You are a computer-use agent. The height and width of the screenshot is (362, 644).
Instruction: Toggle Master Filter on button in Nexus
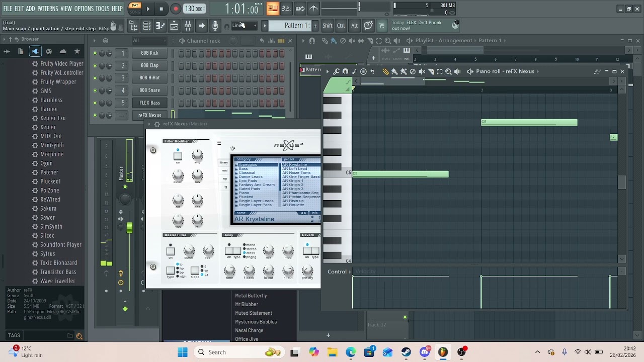(171, 251)
